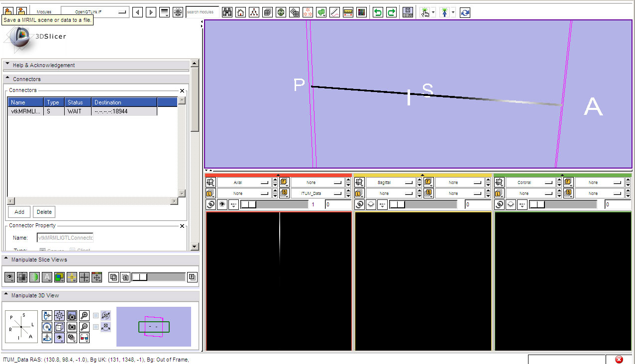Click the Redo arrow icon

(392, 12)
